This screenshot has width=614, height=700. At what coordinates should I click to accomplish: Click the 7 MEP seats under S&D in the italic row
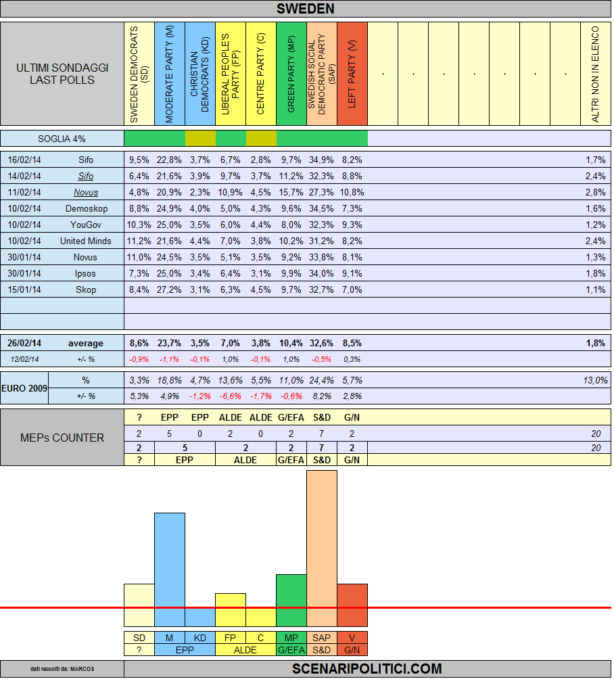321,434
